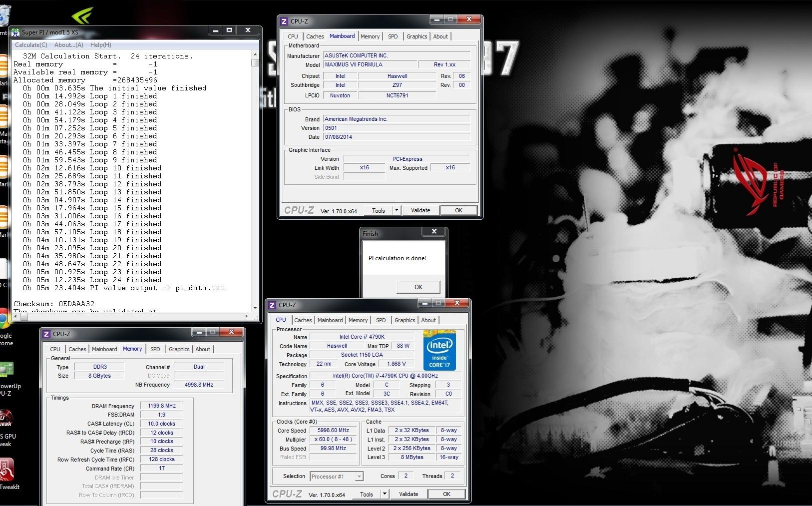Open the Processor #1 selection combo box
This screenshot has width=812, height=506.
point(337,477)
